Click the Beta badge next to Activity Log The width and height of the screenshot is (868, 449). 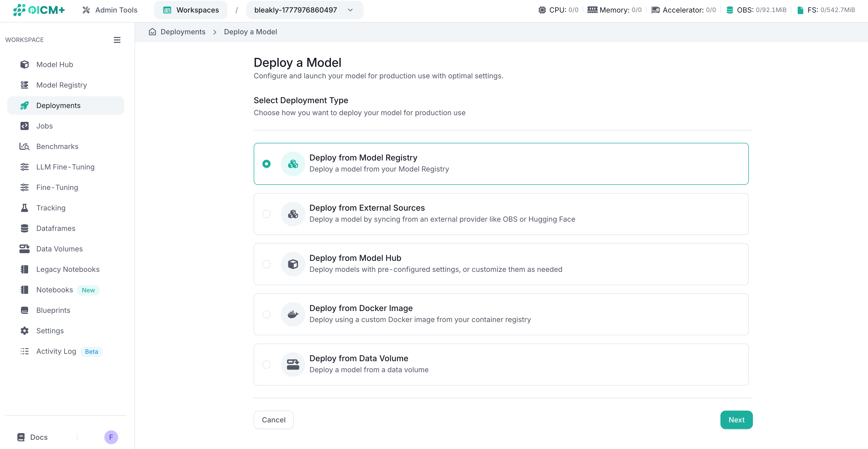(x=92, y=351)
